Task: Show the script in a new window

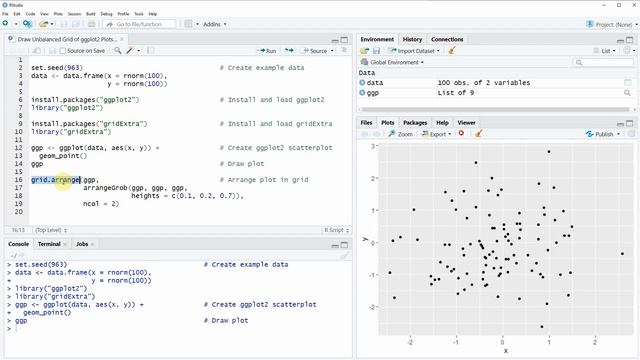Action: pyautogui.click(x=36, y=51)
